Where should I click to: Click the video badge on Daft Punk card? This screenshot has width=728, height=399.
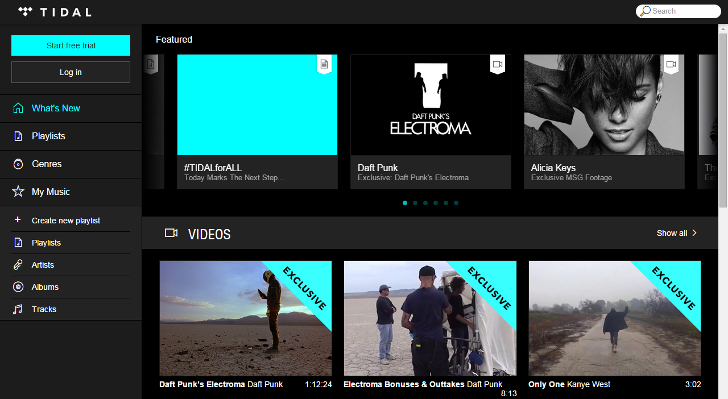(x=497, y=64)
